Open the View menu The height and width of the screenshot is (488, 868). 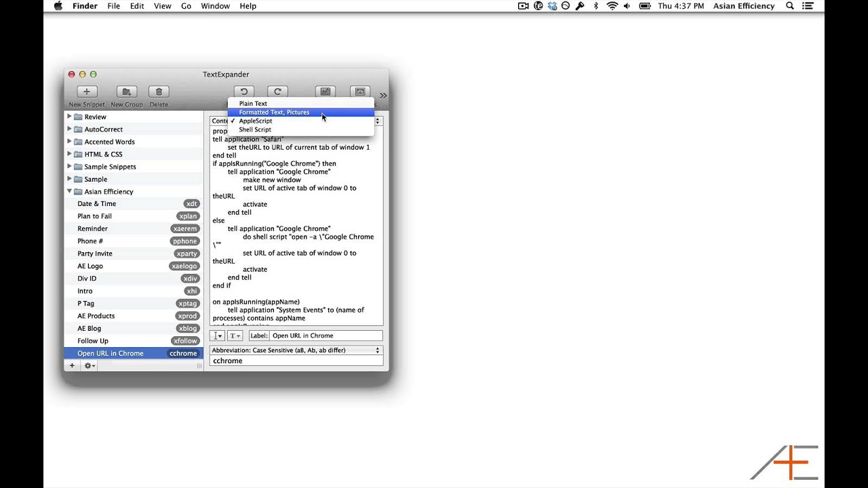tap(163, 6)
